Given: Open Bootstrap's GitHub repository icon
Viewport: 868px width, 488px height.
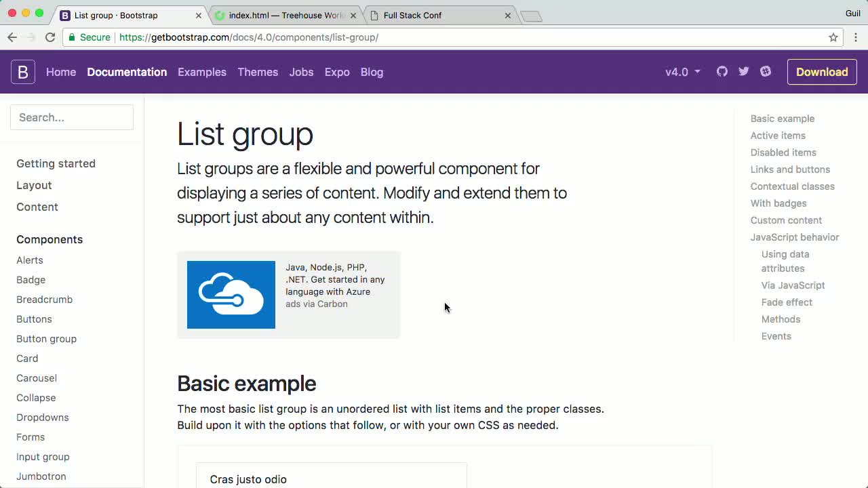Looking at the screenshot, I should coord(722,71).
